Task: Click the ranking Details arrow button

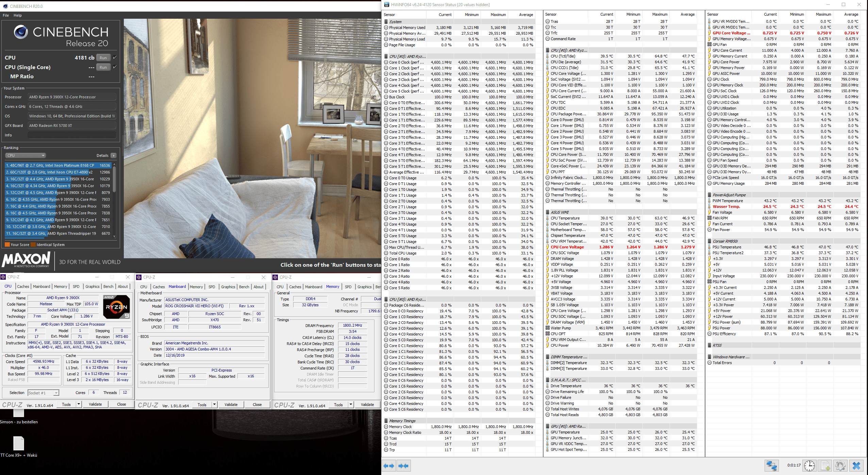Action: coord(114,155)
